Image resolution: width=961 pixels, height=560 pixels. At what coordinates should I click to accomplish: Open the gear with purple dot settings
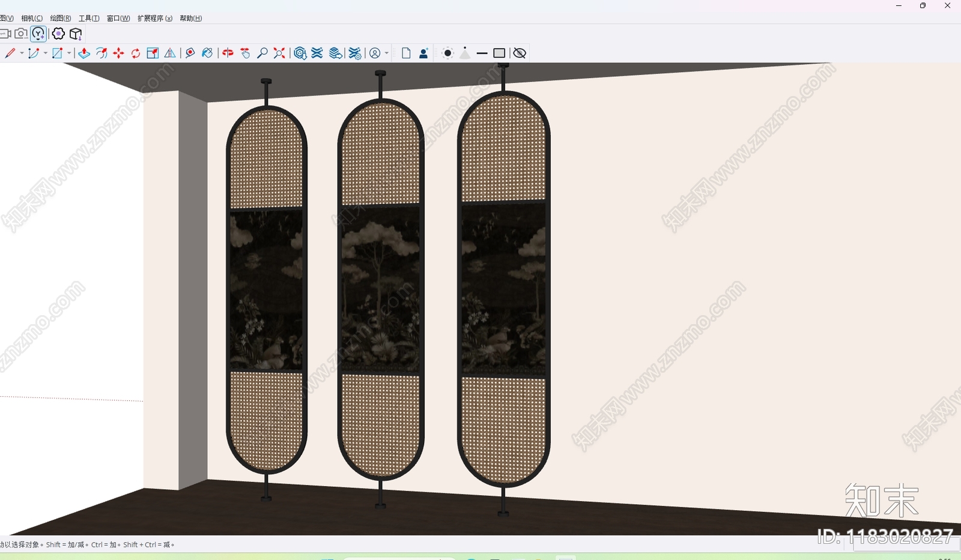click(x=58, y=34)
